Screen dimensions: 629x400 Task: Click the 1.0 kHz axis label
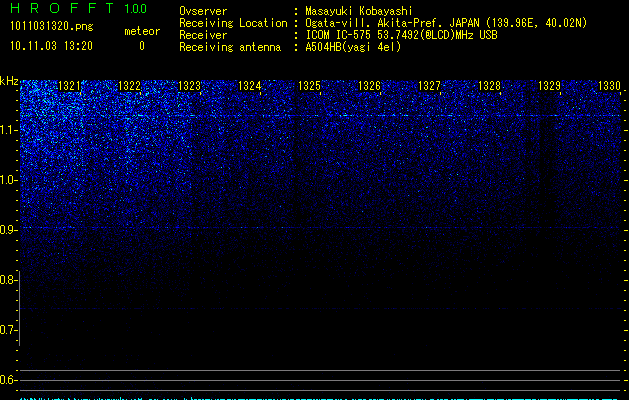8,180
